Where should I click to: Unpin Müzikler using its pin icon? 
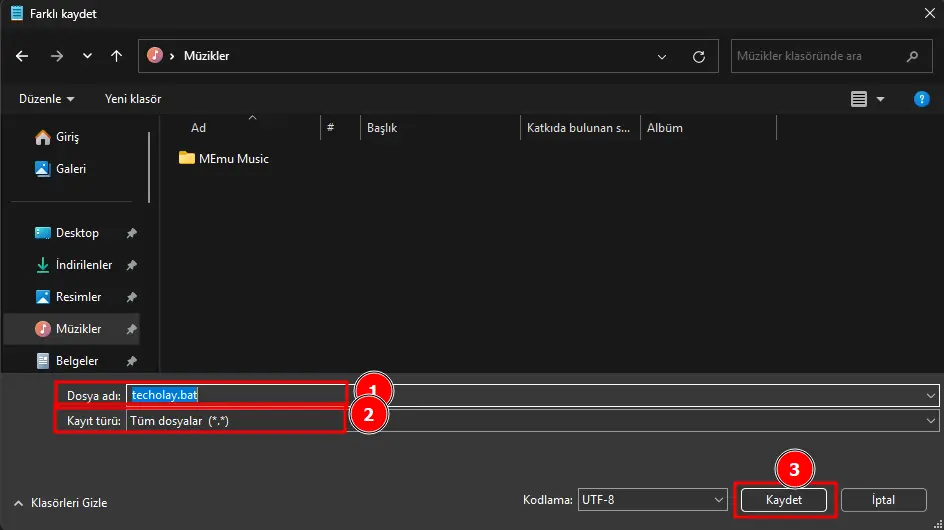131,329
